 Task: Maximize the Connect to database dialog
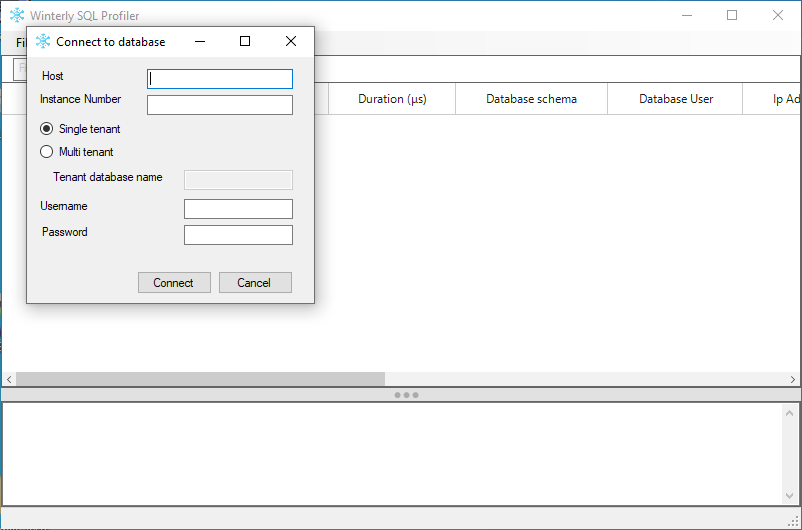tap(245, 41)
